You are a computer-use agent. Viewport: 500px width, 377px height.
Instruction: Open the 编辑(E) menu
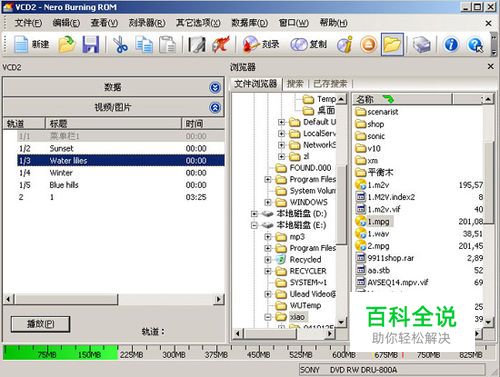point(66,23)
